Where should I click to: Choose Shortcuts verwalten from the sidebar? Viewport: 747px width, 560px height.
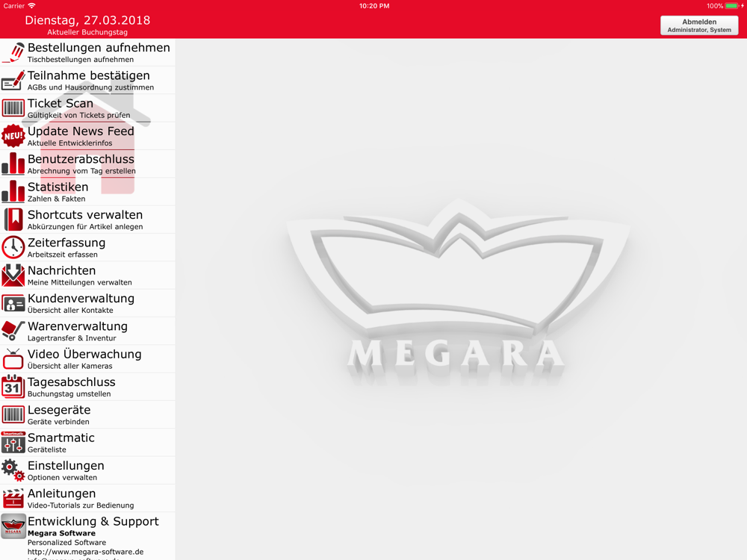click(x=84, y=220)
